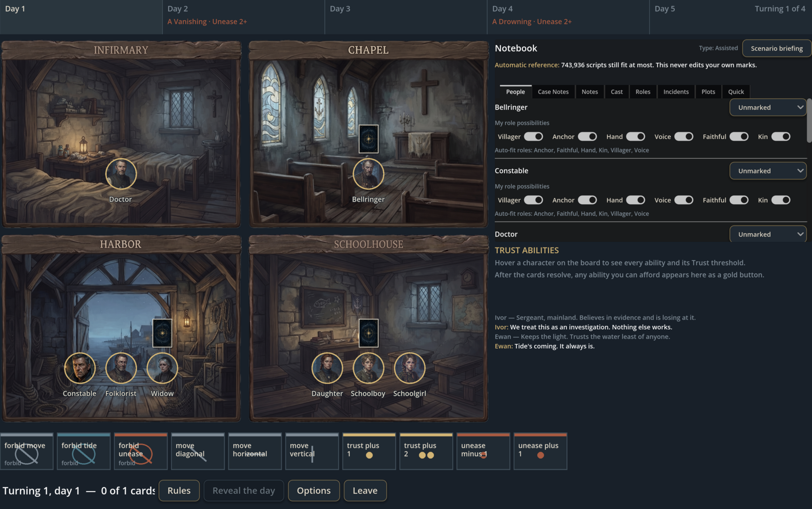
Task: Select the Daughter portrait in the Schoolhouse
Action: pyautogui.click(x=327, y=368)
